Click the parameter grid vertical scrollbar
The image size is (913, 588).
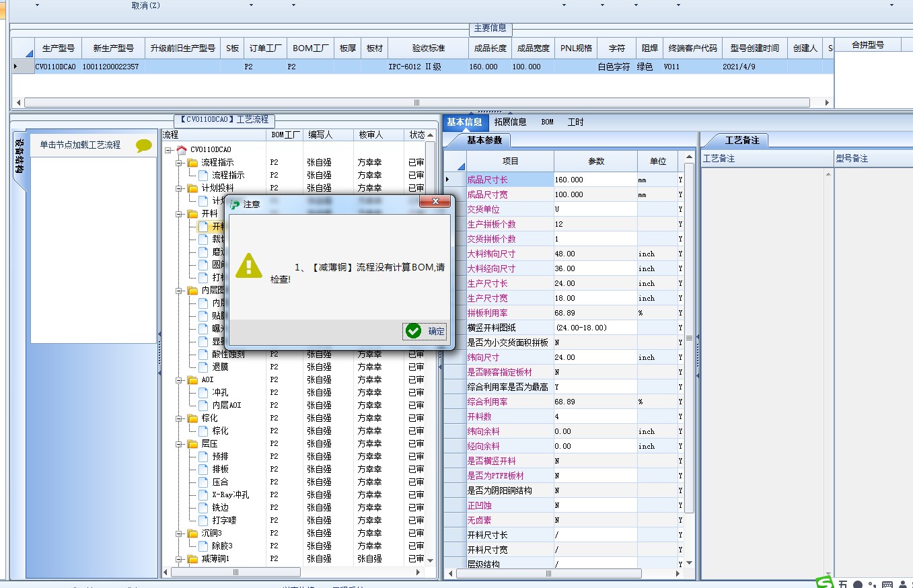click(x=689, y=338)
